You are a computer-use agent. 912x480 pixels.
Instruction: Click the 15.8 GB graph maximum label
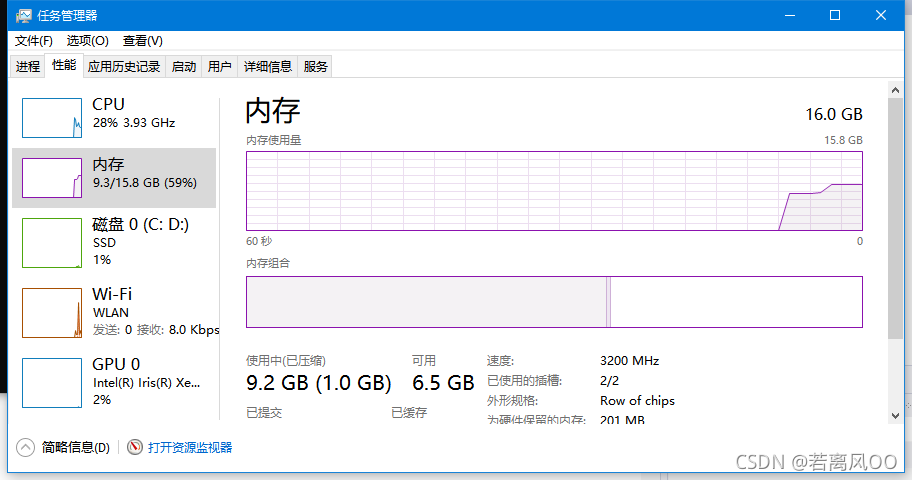point(843,140)
